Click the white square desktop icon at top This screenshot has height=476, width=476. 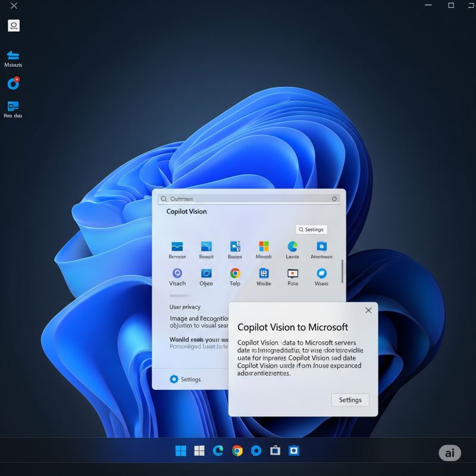[x=14, y=26]
